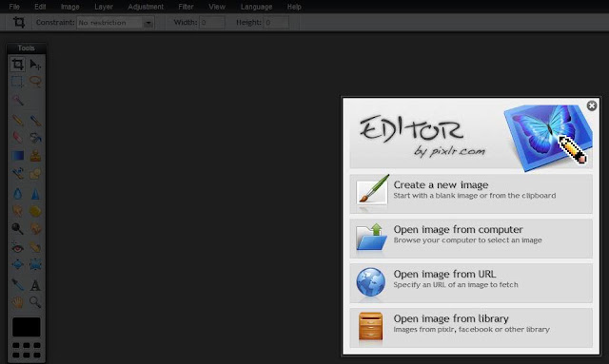The width and height of the screenshot is (609, 364).
Task: Open the Edit menu
Action: click(40, 7)
